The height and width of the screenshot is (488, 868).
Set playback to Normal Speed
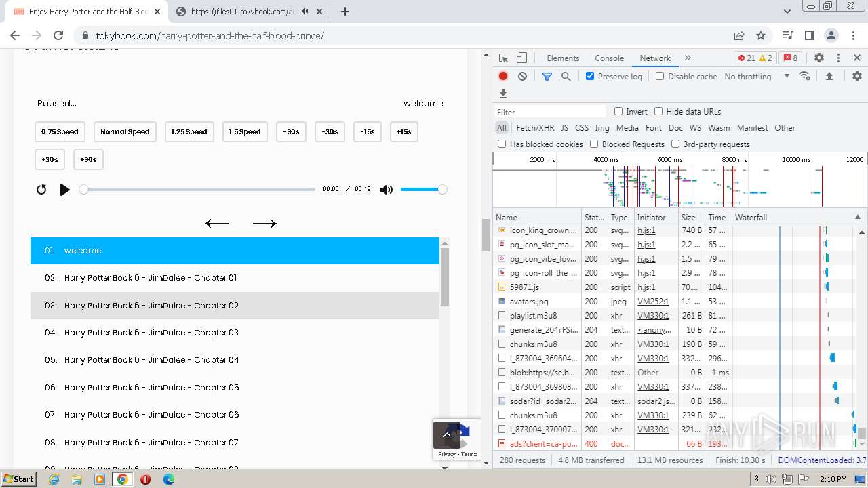click(x=125, y=132)
